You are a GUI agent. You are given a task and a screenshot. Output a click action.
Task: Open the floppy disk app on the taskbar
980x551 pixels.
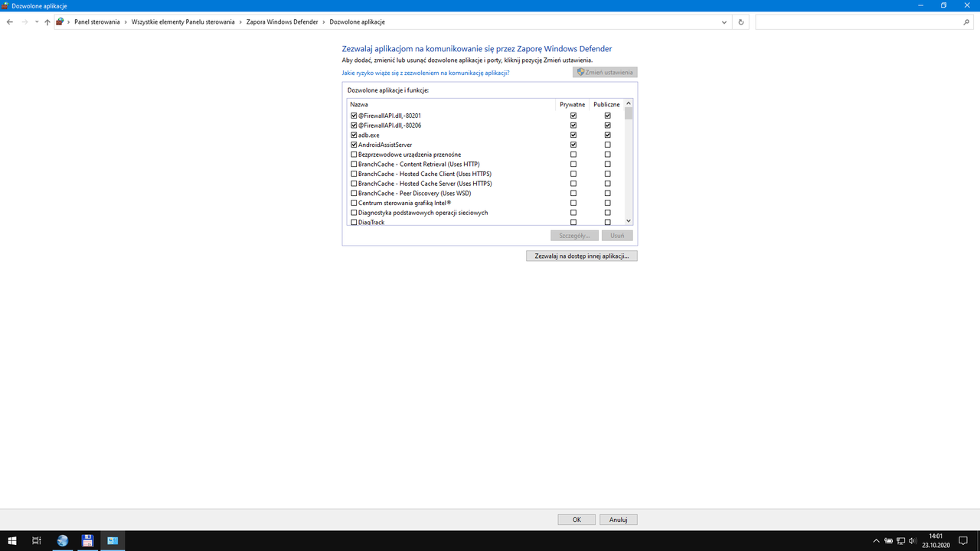[87, 540]
